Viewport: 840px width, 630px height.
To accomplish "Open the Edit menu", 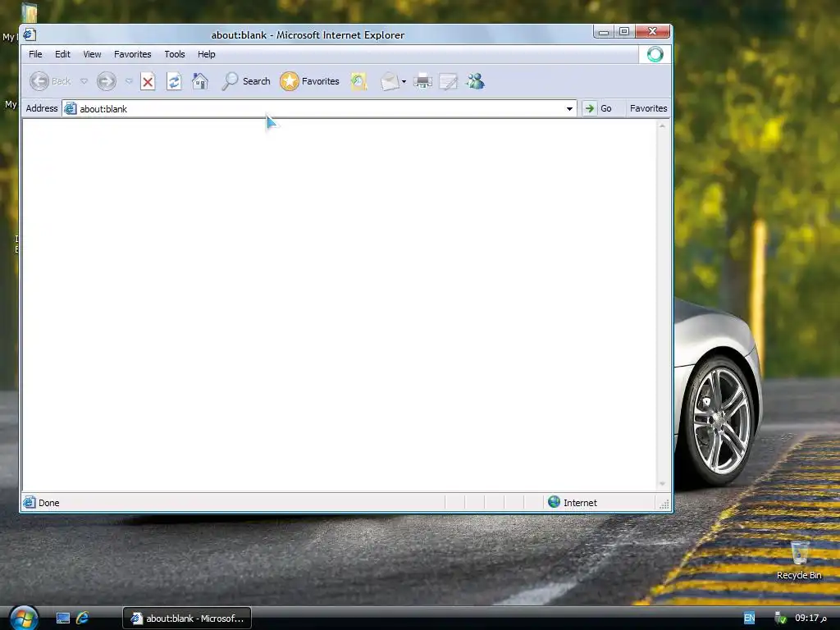I will click(62, 54).
